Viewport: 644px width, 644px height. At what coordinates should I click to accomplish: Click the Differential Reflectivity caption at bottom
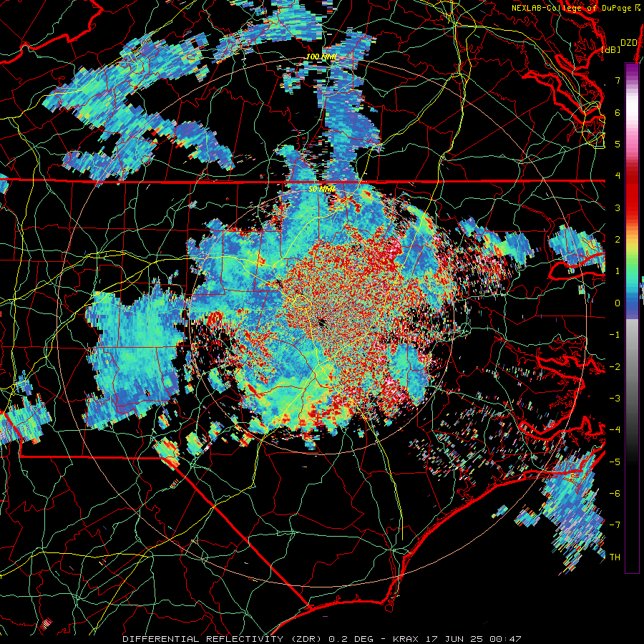pyautogui.click(x=322, y=639)
